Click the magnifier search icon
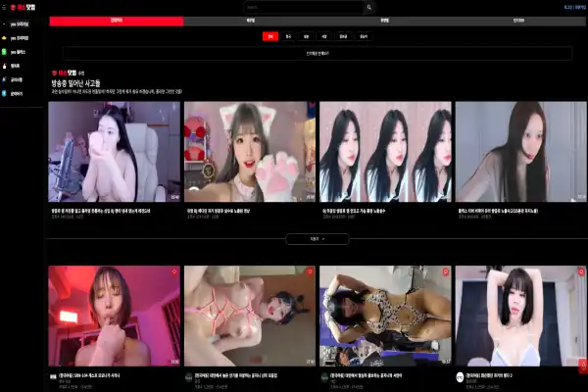 coord(368,7)
